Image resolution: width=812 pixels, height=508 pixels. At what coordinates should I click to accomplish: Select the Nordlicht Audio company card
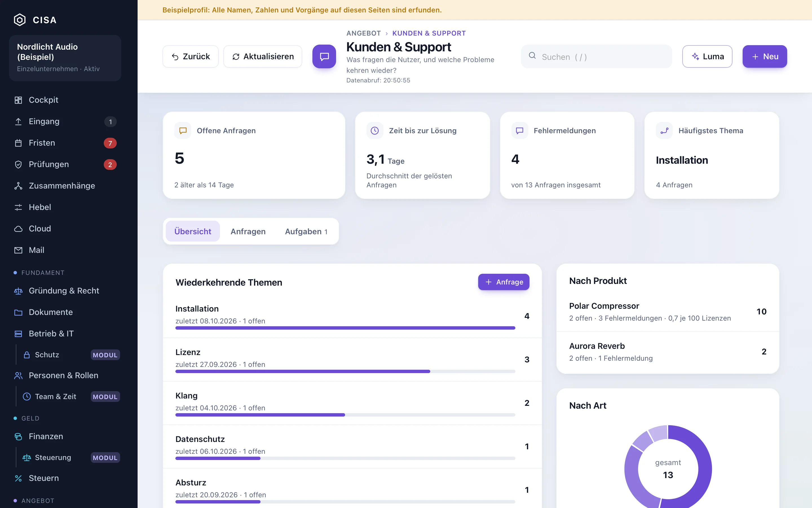click(65, 58)
